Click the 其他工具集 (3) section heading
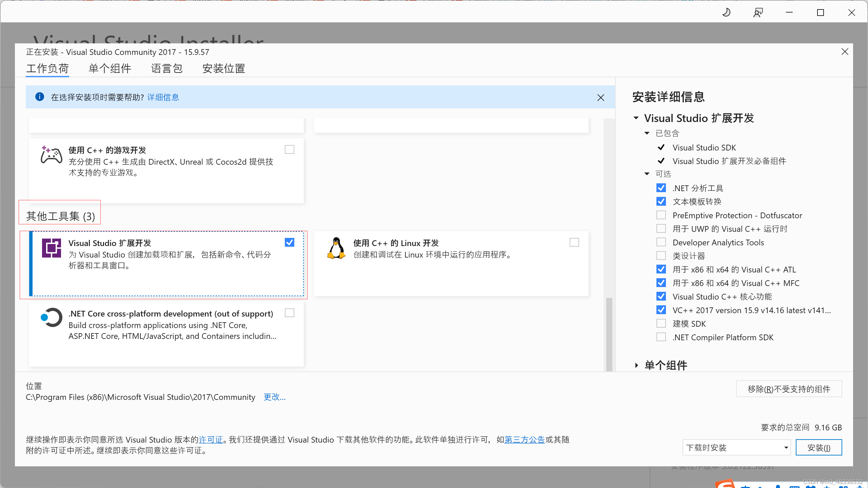This screenshot has width=868, height=488. [60, 216]
